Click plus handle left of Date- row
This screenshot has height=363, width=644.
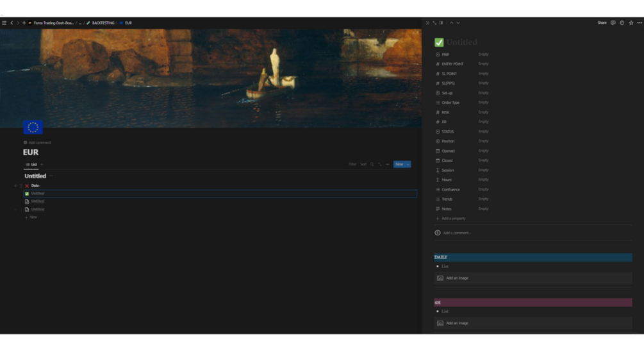(15, 186)
